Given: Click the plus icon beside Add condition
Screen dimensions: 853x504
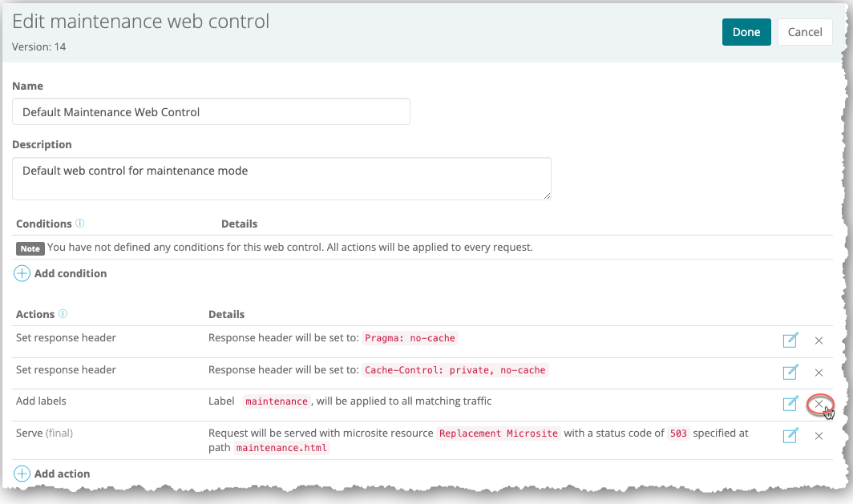Looking at the screenshot, I should (x=22, y=273).
